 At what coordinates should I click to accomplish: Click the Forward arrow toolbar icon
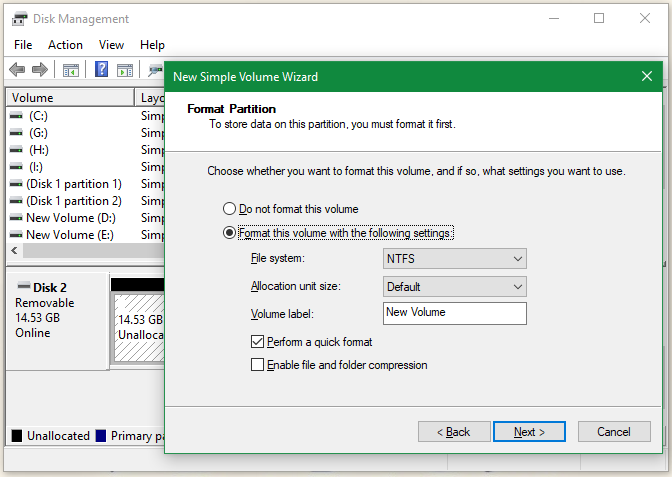(40, 70)
